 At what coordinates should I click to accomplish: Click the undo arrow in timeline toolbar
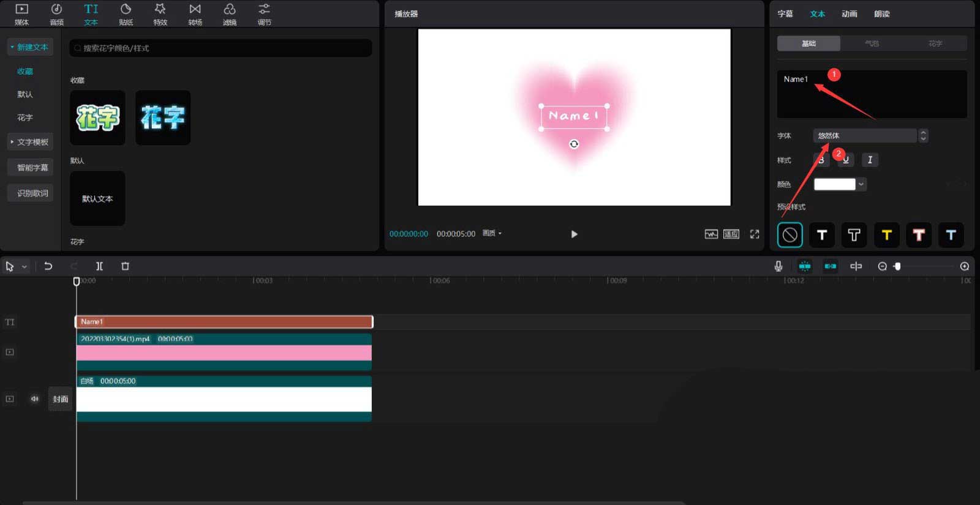click(x=48, y=266)
